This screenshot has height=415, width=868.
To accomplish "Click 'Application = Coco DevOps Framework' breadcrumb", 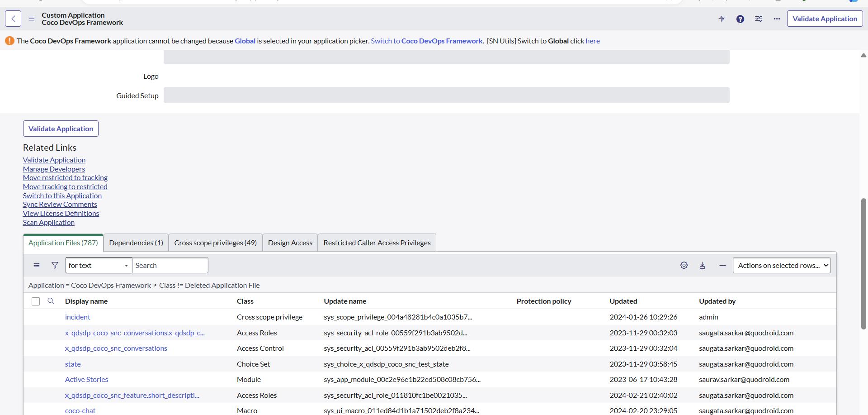I will (x=90, y=285).
